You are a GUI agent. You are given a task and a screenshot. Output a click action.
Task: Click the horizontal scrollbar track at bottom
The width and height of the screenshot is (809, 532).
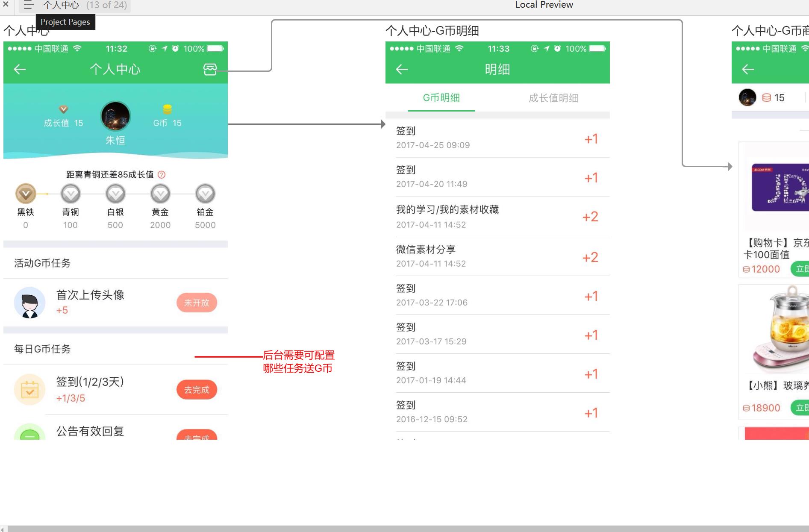pyautogui.click(x=408, y=529)
